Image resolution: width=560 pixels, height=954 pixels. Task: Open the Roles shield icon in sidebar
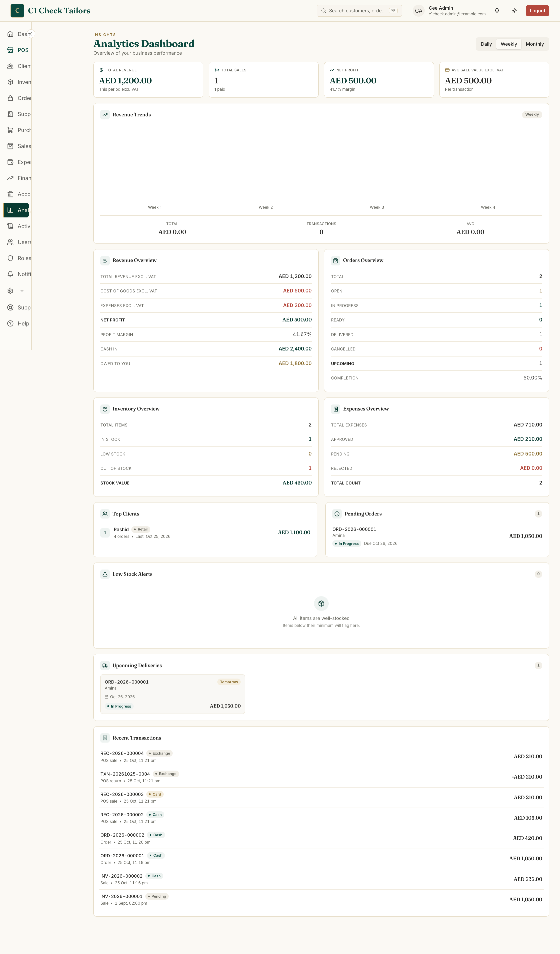[x=10, y=258]
